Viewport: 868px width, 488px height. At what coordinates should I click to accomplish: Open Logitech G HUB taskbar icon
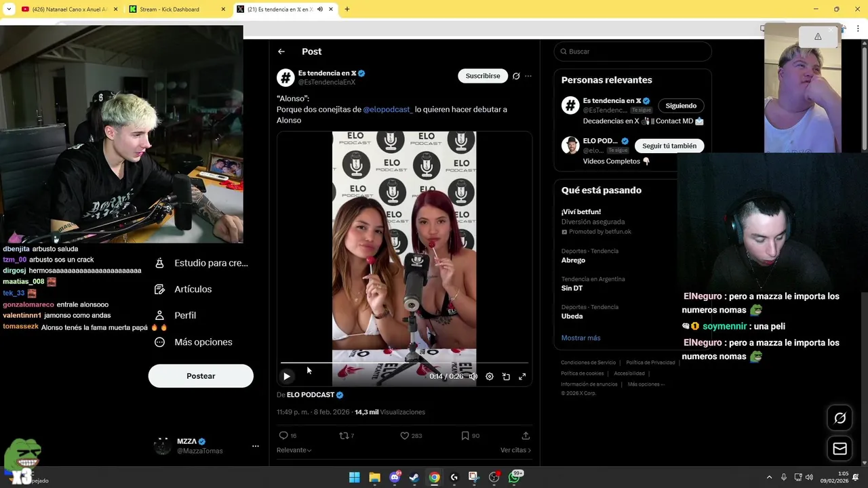pyautogui.click(x=454, y=478)
